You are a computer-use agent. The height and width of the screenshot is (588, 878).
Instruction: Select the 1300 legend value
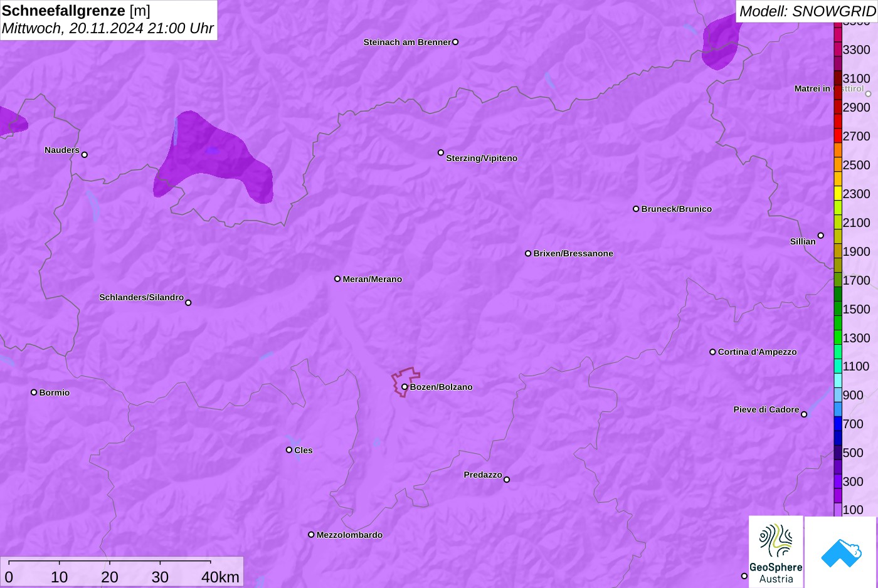[x=856, y=338]
